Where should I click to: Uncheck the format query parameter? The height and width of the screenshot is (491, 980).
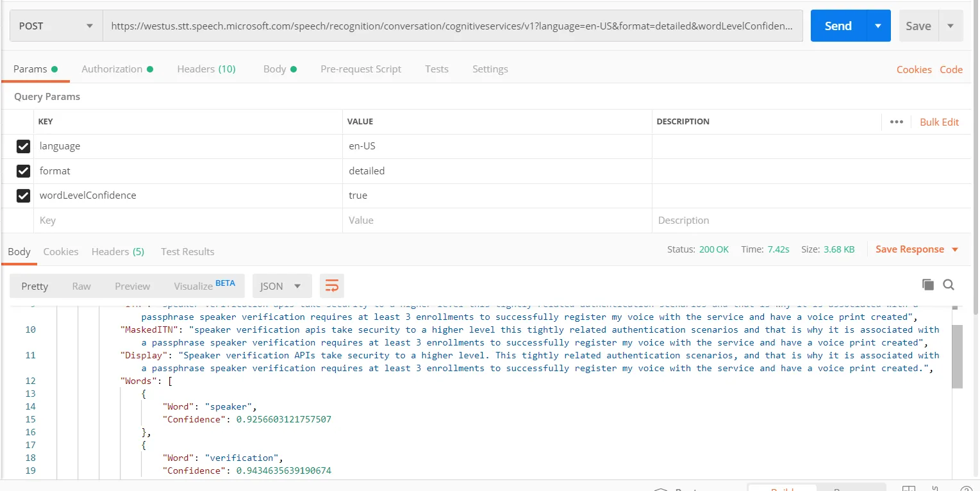[x=23, y=171]
